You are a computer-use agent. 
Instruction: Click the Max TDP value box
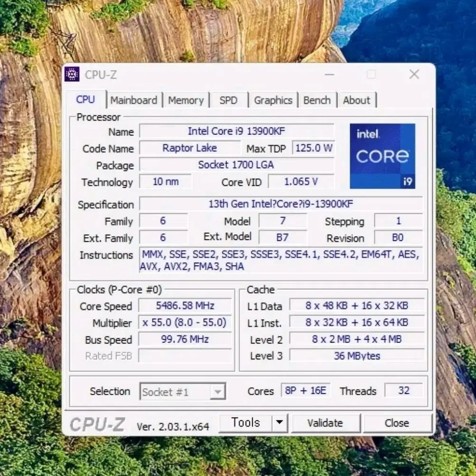313,148
